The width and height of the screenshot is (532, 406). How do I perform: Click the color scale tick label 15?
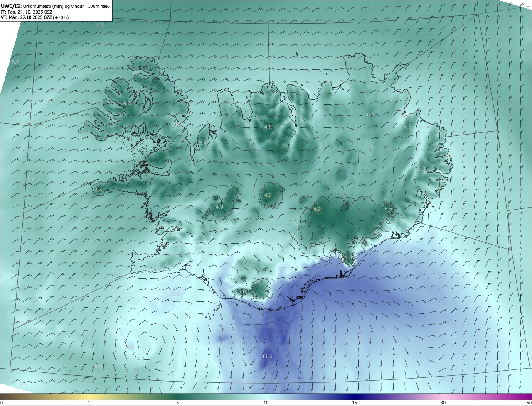(355, 403)
